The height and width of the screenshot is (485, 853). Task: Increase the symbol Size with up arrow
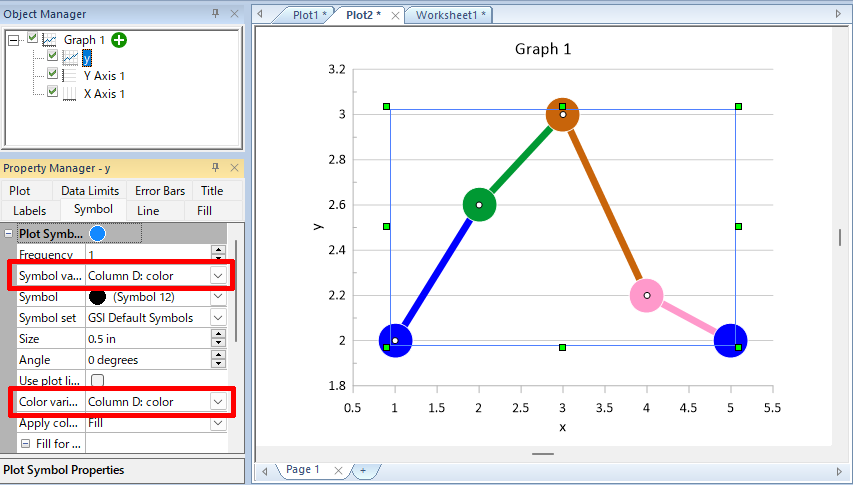pyautogui.click(x=218, y=334)
